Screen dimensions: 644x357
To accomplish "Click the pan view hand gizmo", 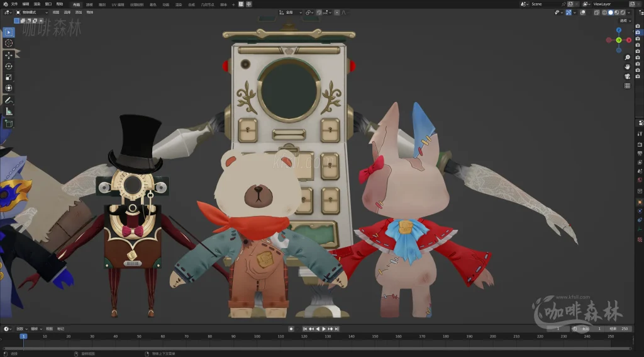I will point(627,67).
